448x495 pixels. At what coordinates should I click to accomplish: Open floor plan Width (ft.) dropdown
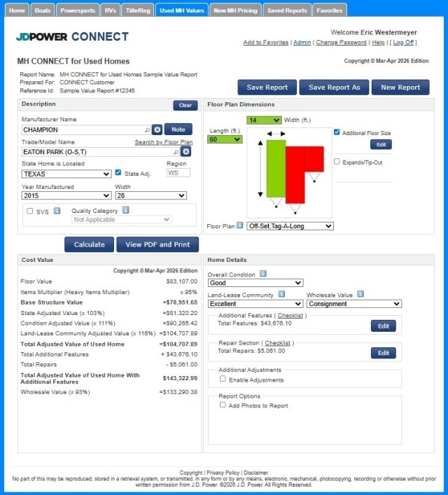pyautogui.click(x=264, y=120)
